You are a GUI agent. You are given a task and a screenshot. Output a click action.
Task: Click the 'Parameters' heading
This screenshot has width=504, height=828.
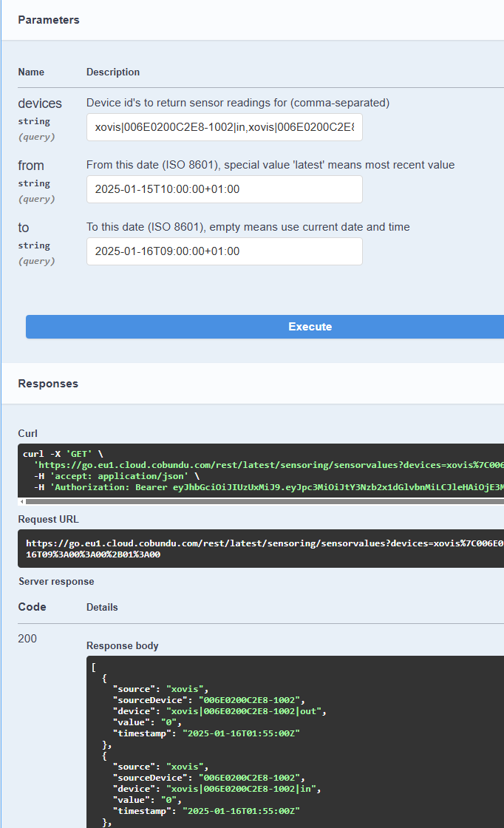click(x=49, y=20)
